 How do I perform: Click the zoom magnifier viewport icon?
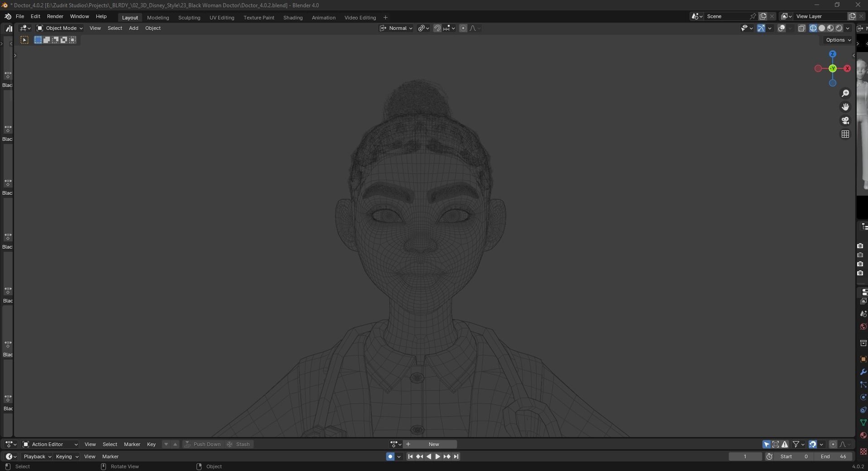845,93
